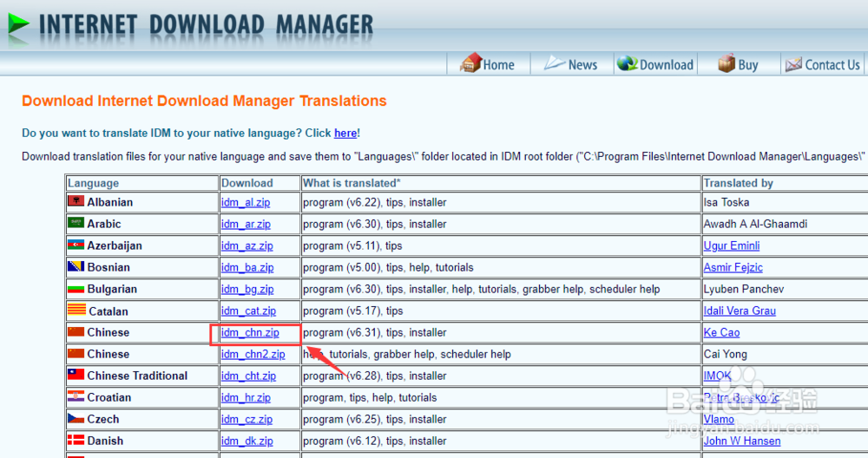Click the Download globe icon
Image resolution: width=868 pixels, height=458 pixels.
[628, 63]
